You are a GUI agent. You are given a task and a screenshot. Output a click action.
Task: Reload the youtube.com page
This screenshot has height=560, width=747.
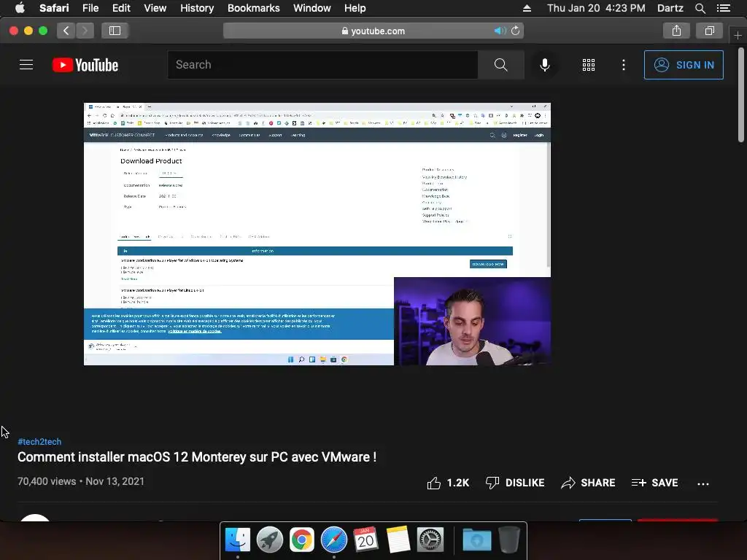pyautogui.click(x=516, y=31)
